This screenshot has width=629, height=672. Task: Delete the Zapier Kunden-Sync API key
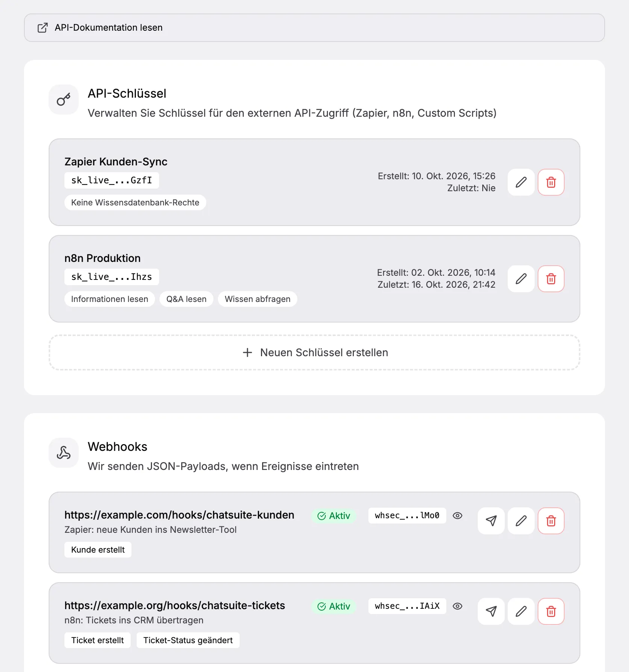point(551,182)
